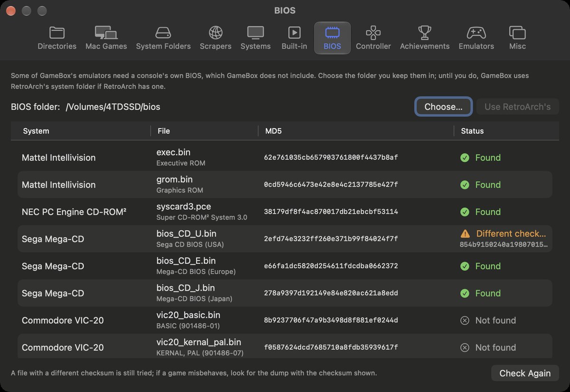Open the Achievements pane
This screenshot has width=570, height=392.
(425, 38)
